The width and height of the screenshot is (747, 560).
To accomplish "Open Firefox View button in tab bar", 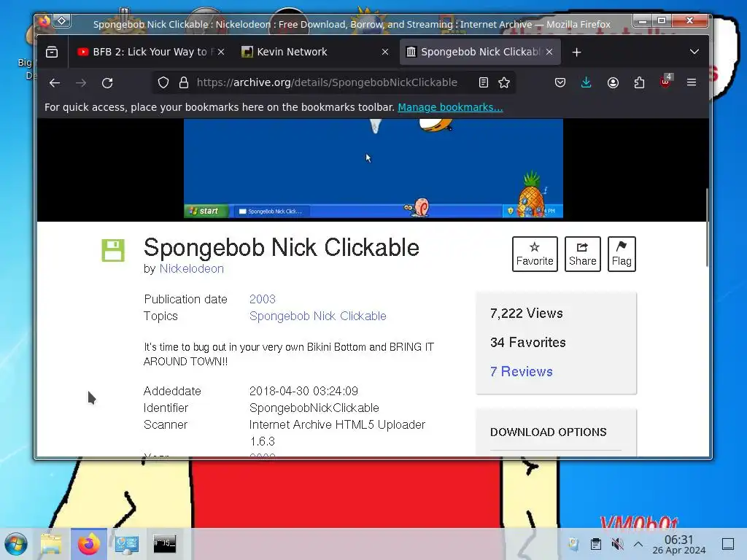I will point(52,52).
